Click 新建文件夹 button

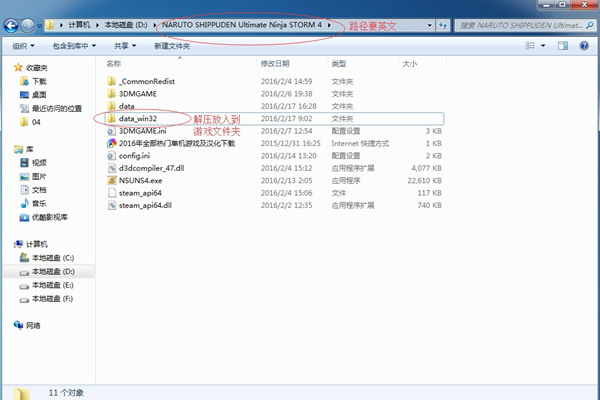(x=172, y=46)
